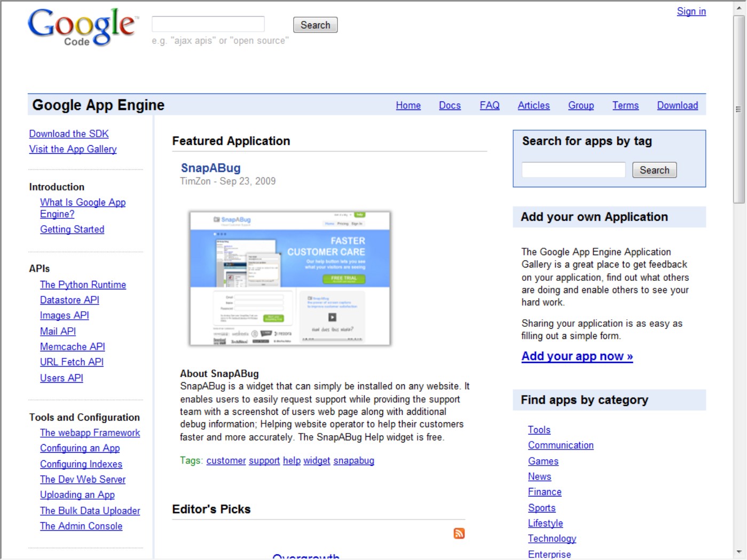Select the support tag link

pyautogui.click(x=264, y=461)
